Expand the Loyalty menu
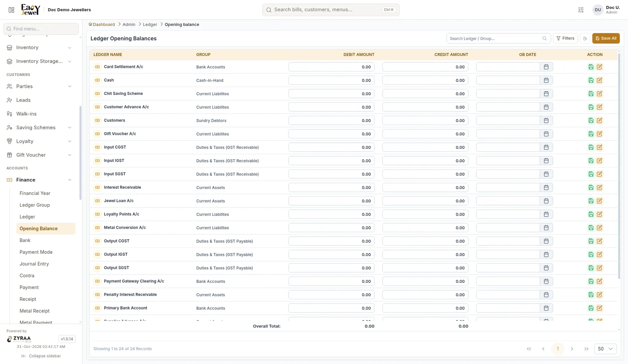Image resolution: width=628 pixels, height=364 pixels. [39, 141]
